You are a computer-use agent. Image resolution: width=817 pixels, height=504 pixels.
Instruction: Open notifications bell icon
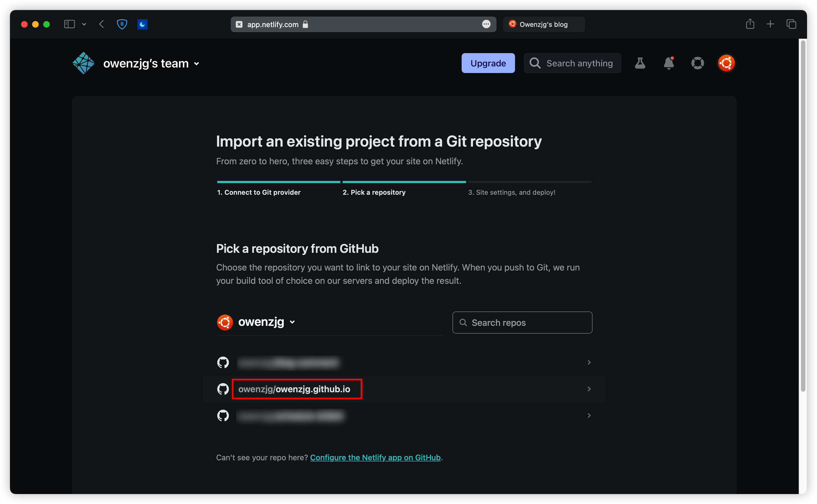pos(669,63)
